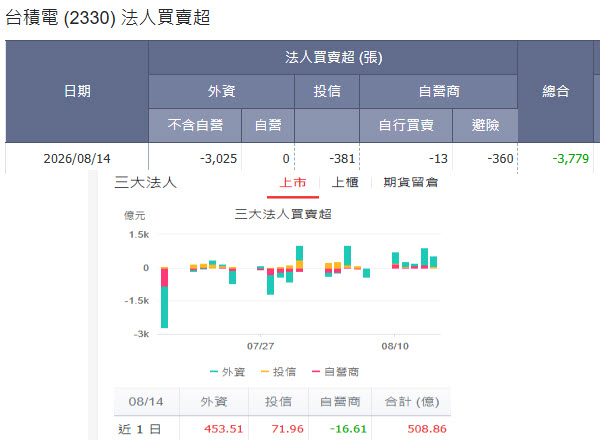Image resolution: width=600 pixels, height=440 pixels.
Task: Click the 08/14 summary table header
Action: pyautogui.click(x=146, y=401)
